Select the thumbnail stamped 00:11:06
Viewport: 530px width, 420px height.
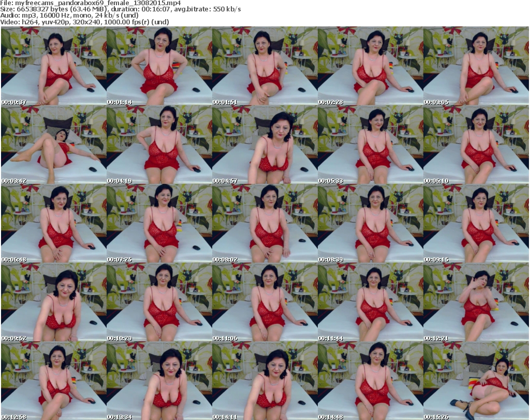pyautogui.click(x=264, y=302)
